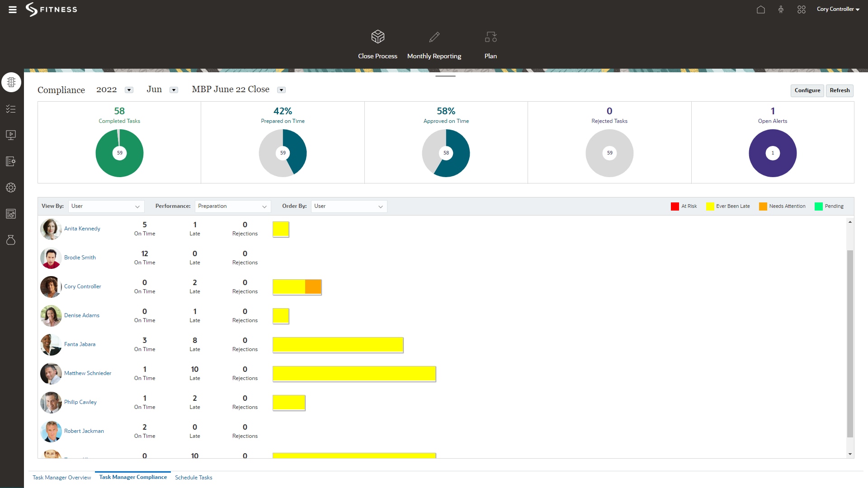
Task: Open Matthew Schnieder's user link
Action: coord(88,373)
